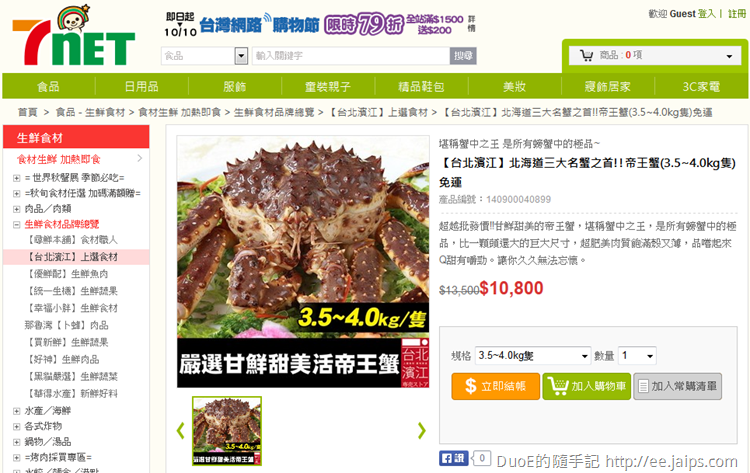Open the 3C家電 navigation tab
Viewport: 750px width, 473px height.
coord(701,87)
